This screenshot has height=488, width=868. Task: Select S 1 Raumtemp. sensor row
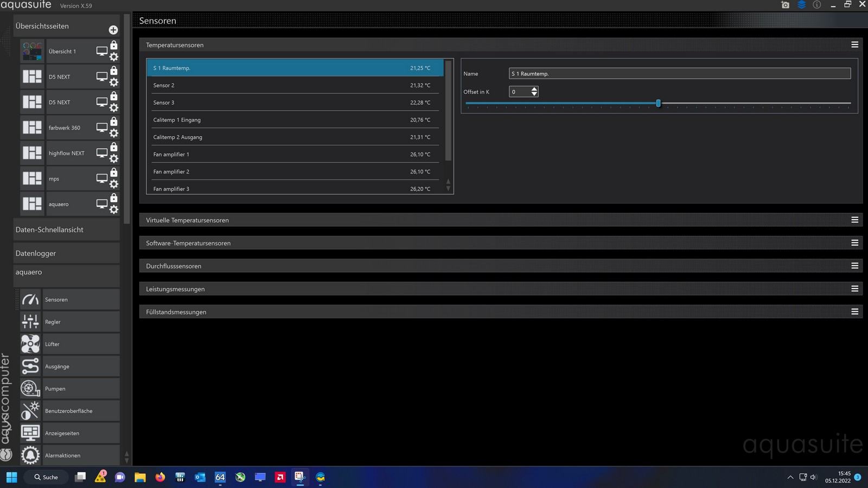[x=295, y=68]
